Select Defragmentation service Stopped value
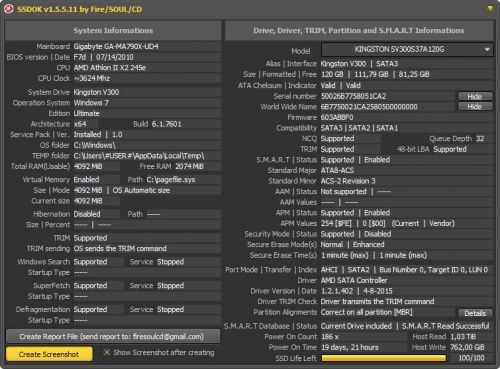 click(x=170, y=310)
